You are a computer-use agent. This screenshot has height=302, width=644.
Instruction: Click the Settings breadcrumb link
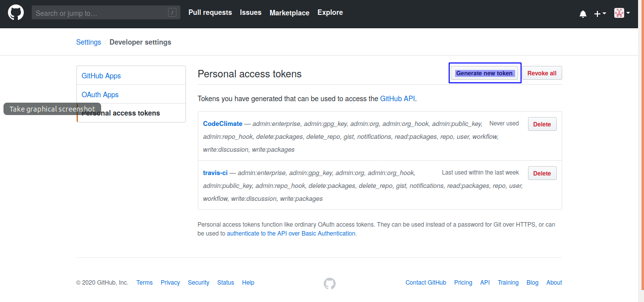(x=88, y=42)
